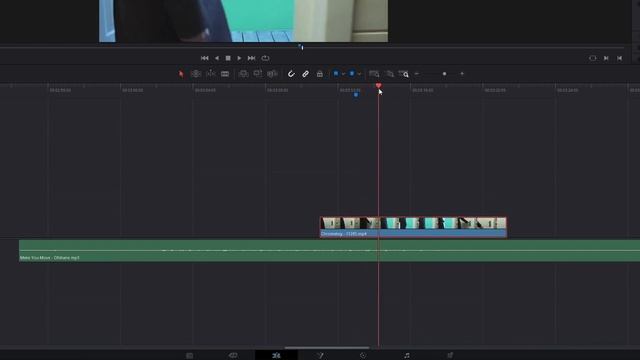This screenshot has width=640, height=360.
Task: Jump to the last frame
Action: (x=251, y=58)
